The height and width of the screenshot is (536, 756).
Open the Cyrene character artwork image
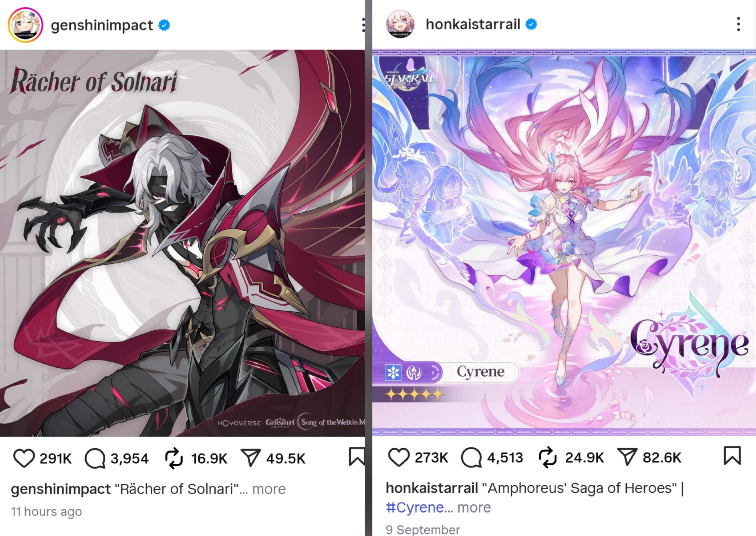click(564, 243)
